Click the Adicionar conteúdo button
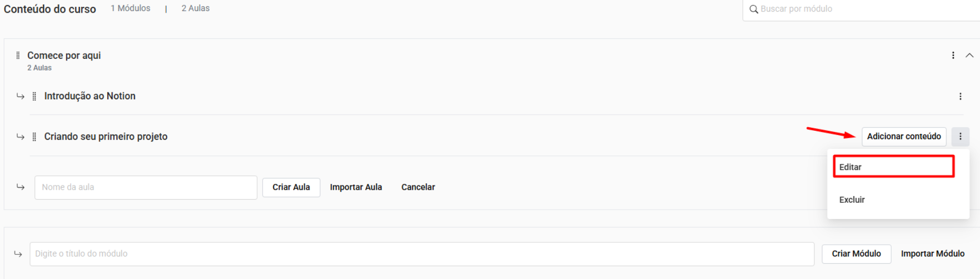 tap(904, 137)
